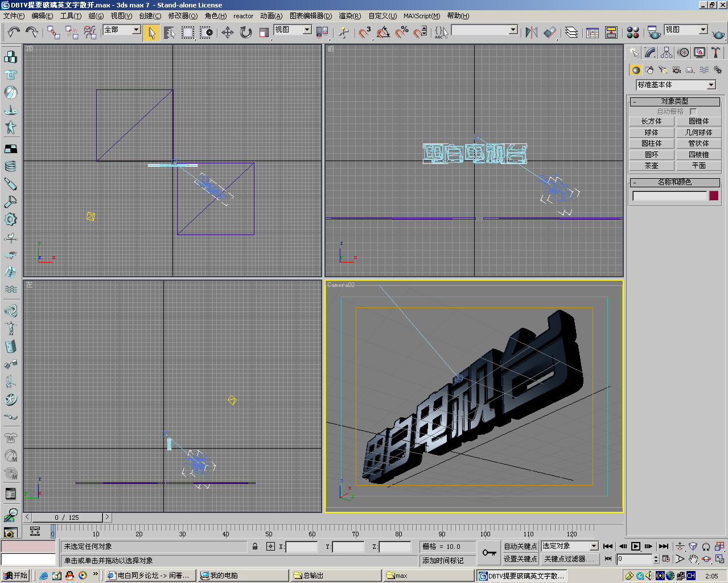Click the 开始 Start button in taskbar
Screen dimensions: 728x583
point(15,576)
